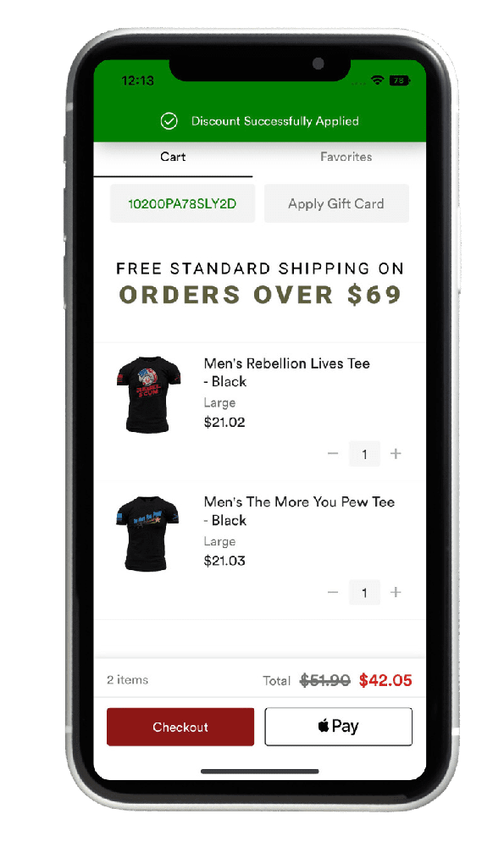
Task: Open Men's The More You Pew Tee title
Action: coord(299,511)
